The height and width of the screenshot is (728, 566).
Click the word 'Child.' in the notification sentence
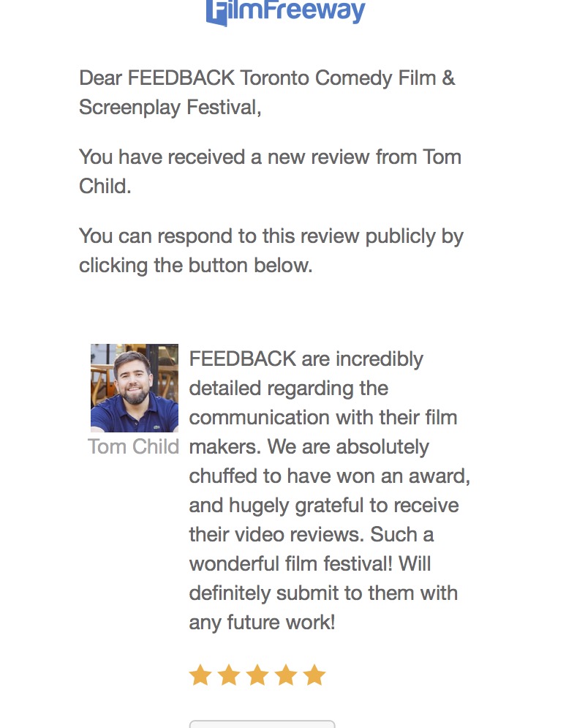pos(105,186)
